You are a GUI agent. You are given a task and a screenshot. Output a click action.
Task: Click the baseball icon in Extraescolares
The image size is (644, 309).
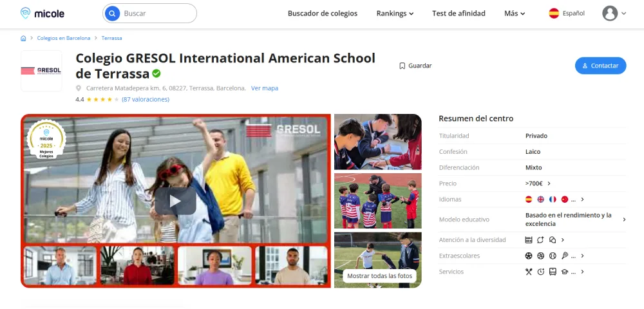[x=553, y=256]
